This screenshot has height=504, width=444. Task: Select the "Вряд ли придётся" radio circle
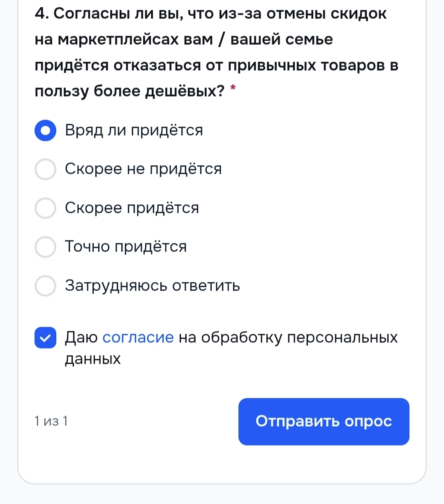tap(45, 130)
